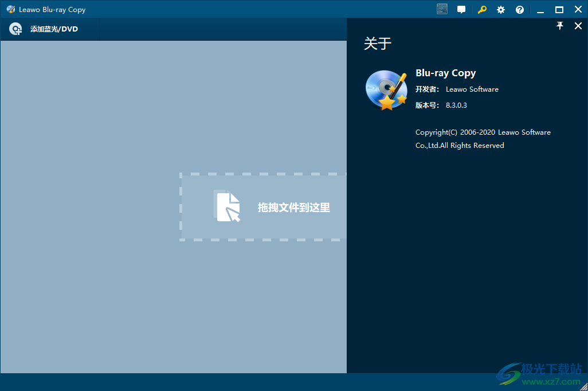This screenshot has width=588, height=391.
Task: Click the 拖拽文件到这里 drop text
Action: [293, 207]
